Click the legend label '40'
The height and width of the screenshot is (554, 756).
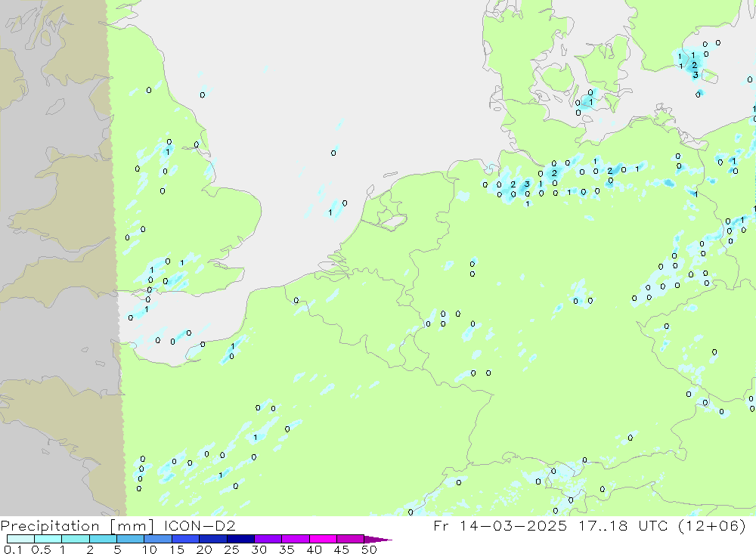[314, 549]
